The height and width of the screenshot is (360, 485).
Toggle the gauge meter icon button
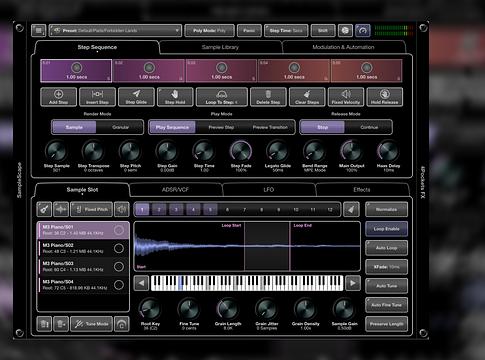[x=363, y=31]
